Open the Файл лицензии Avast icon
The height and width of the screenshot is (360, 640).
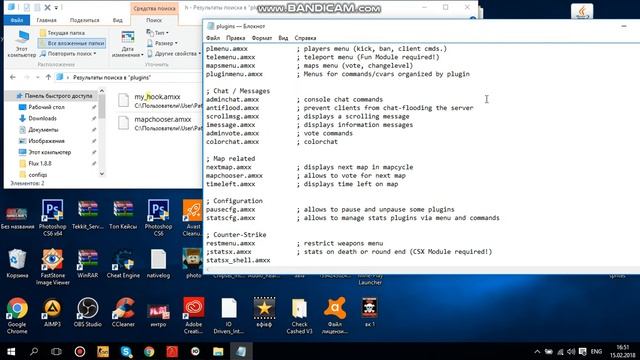point(335,315)
